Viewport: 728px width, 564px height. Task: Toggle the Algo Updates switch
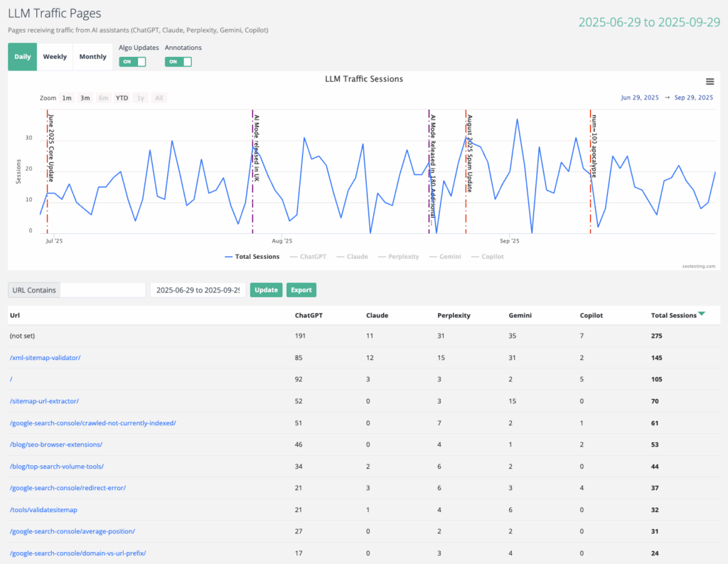132,62
